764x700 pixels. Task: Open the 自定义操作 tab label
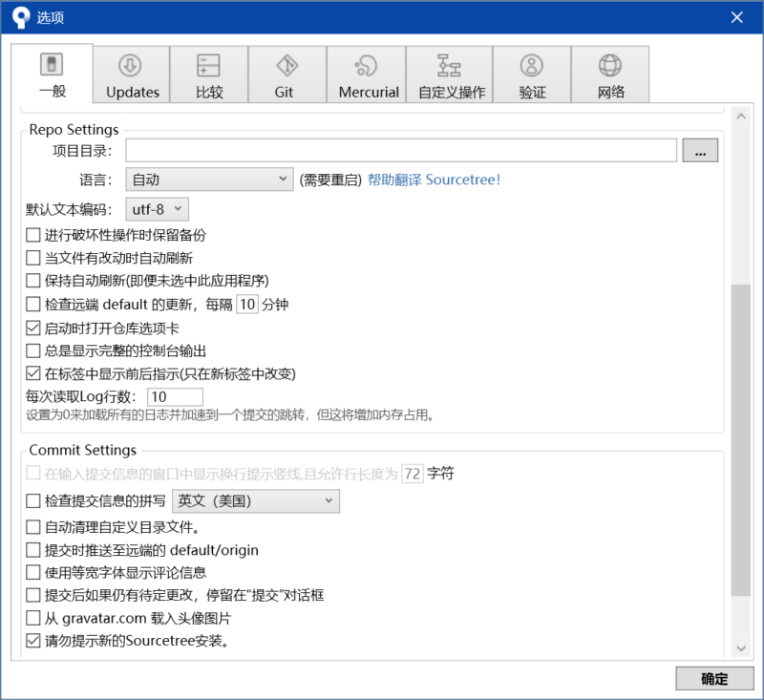tap(452, 92)
